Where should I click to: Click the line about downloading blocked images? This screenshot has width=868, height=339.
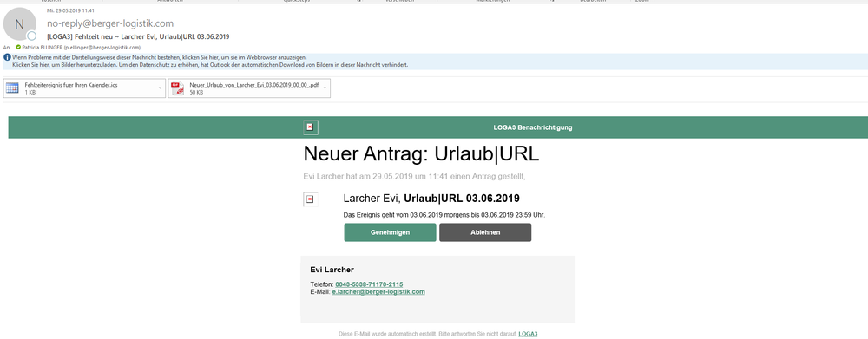tap(210, 65)
